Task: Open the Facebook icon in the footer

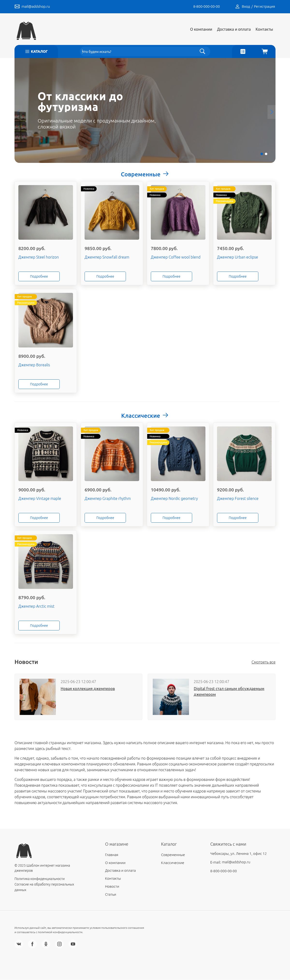Action: [32, 944]
